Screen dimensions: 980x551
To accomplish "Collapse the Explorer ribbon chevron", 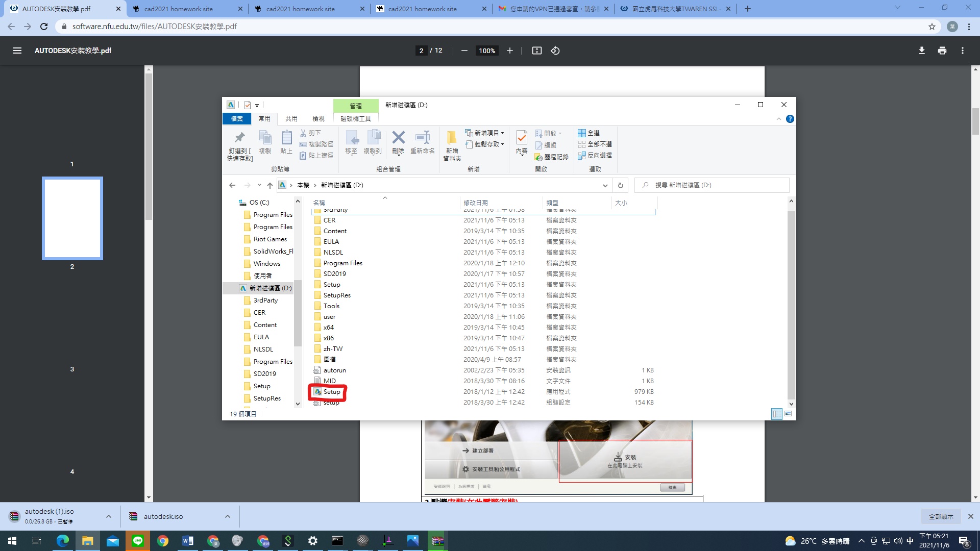I will 778,119.
